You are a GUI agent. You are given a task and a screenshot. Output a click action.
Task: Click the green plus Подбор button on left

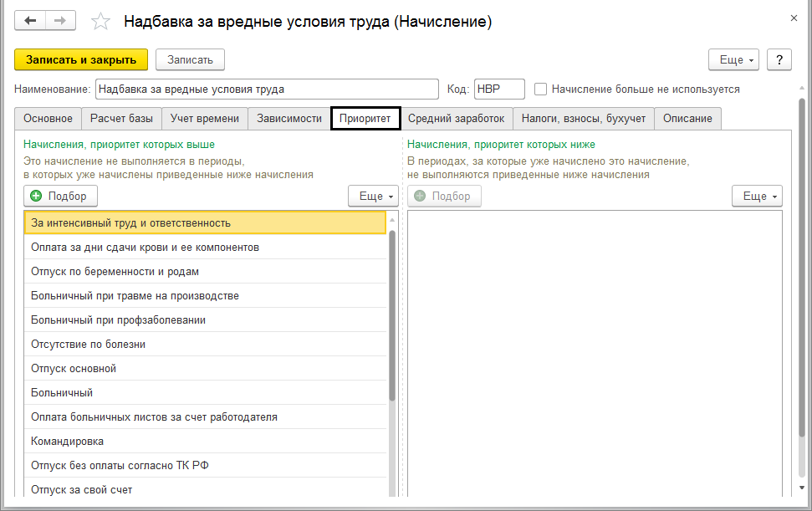(61, 196)
